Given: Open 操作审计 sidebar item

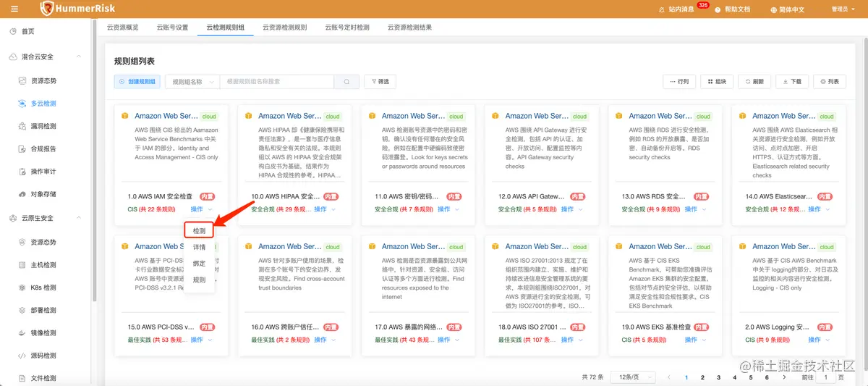Looking at the screenshot, I should 45,172.
